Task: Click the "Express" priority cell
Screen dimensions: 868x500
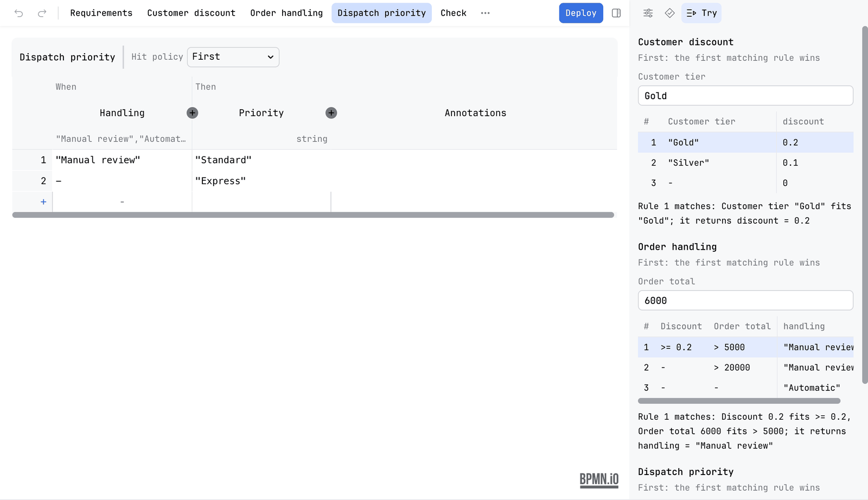Action: (x=261, y=181)
